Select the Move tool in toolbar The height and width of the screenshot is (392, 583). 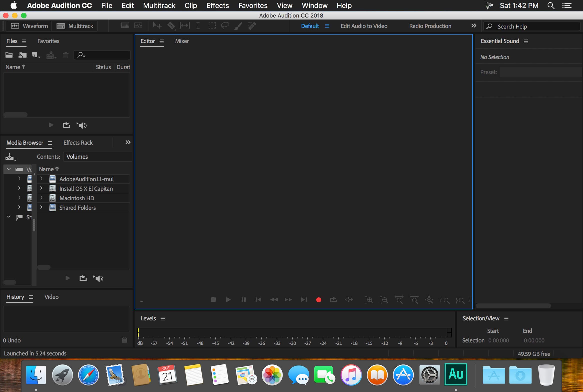coord(157,26)
